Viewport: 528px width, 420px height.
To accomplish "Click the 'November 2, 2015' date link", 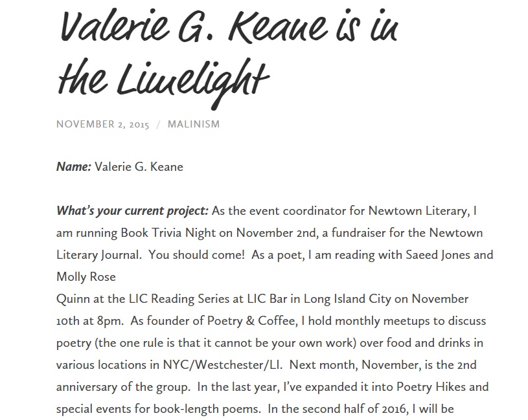I will pos(102,124).
